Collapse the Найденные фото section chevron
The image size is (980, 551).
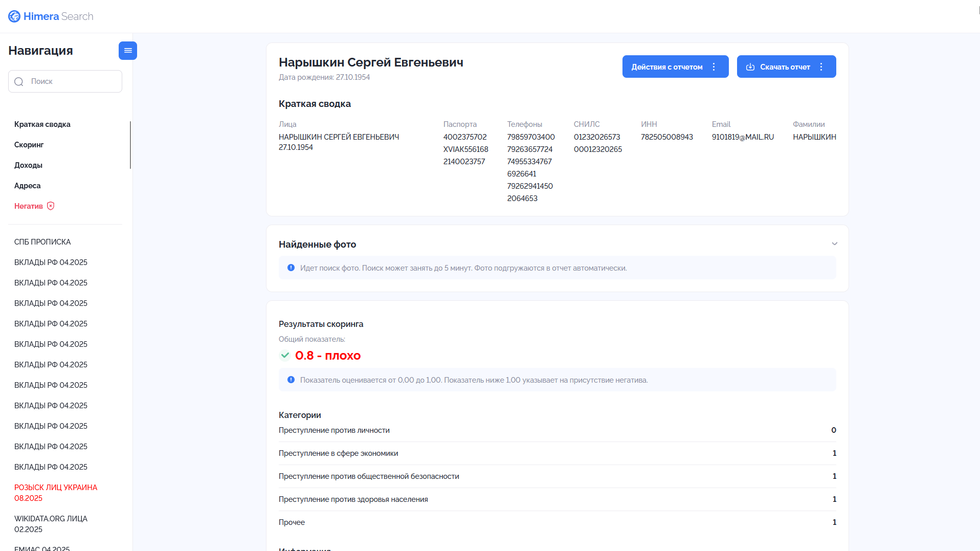(x=835, y=244)
